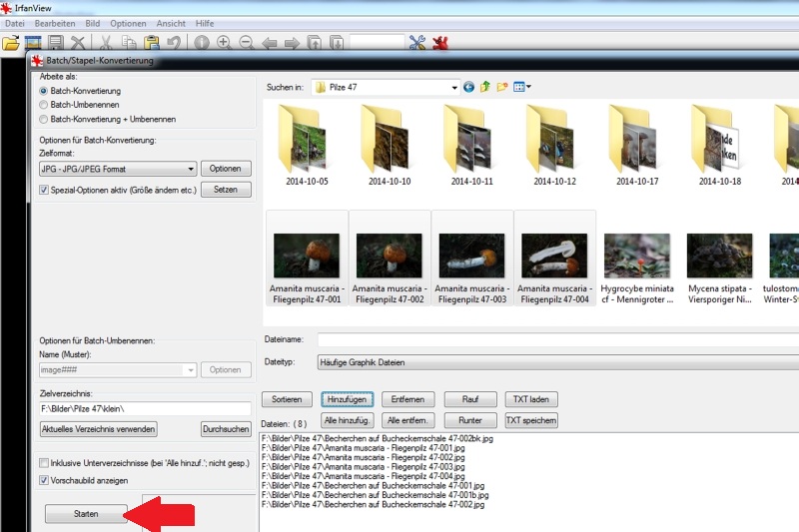Open the Ansicht menu
This screenshot has height=532, width=799.
(171, 23)
